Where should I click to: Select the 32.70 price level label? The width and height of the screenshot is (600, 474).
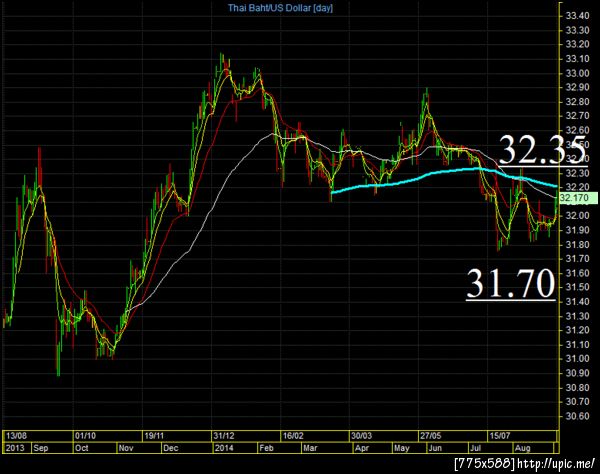(577, 116)
